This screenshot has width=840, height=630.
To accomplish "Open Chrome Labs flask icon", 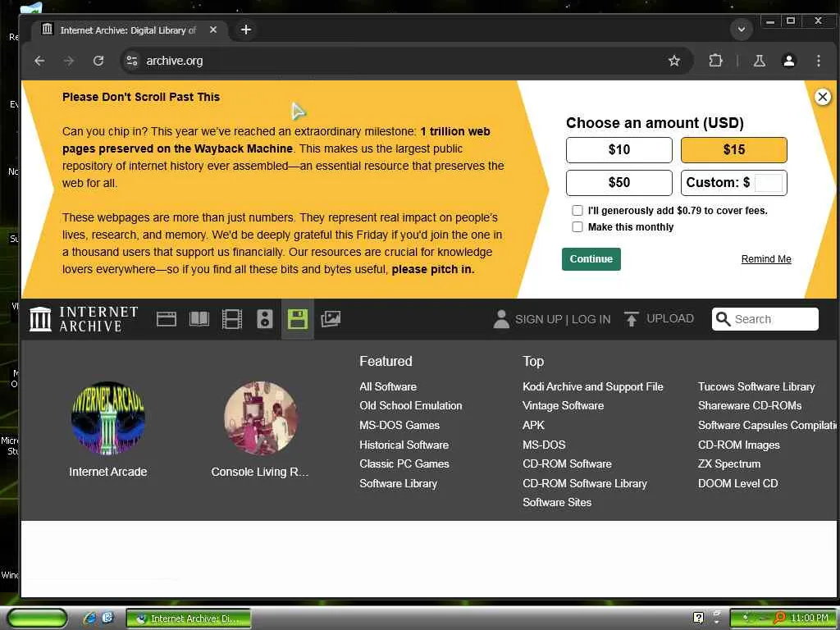I will click(x=759, y=61).
